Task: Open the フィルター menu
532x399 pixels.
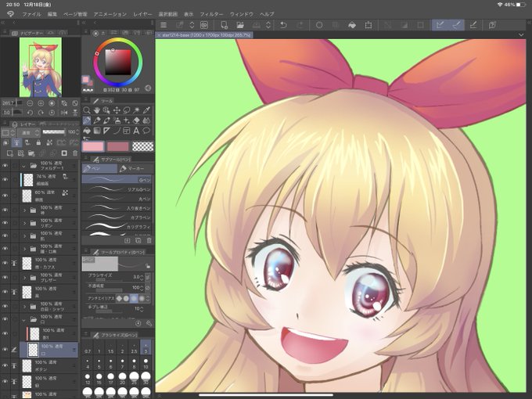Action: click(211, 14)
